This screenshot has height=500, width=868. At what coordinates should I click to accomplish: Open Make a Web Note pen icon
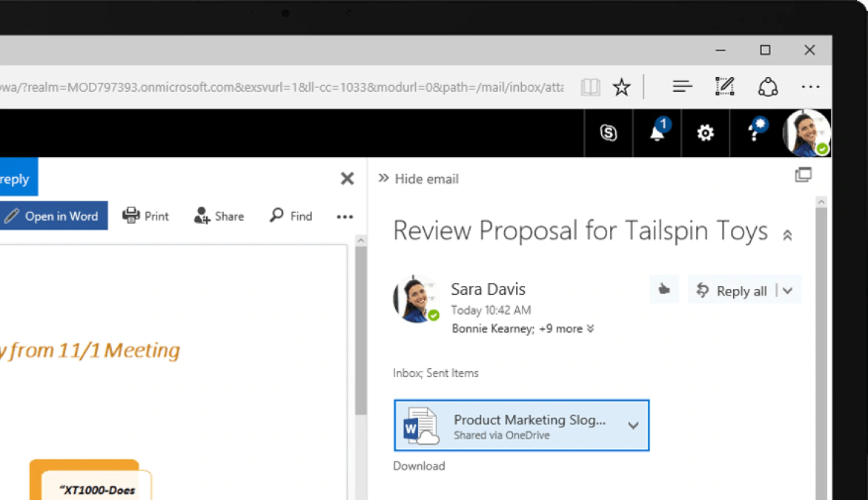tap(724, 86)
